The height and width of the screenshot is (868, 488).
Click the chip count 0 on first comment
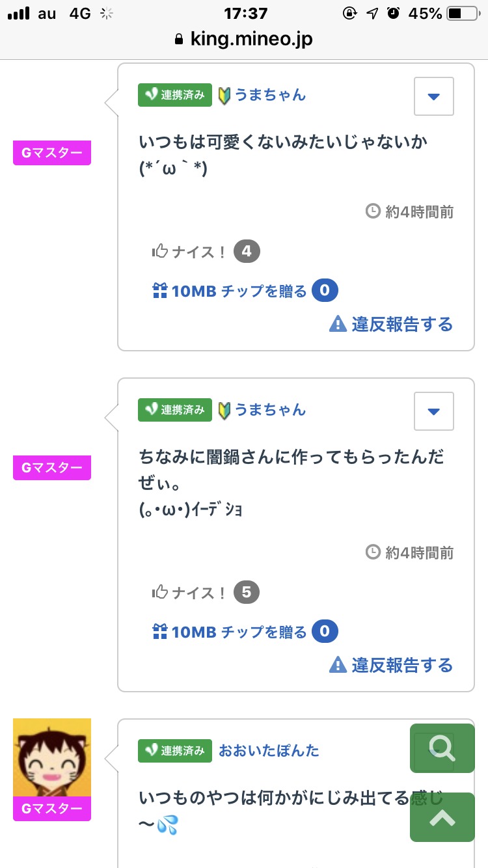325,291
